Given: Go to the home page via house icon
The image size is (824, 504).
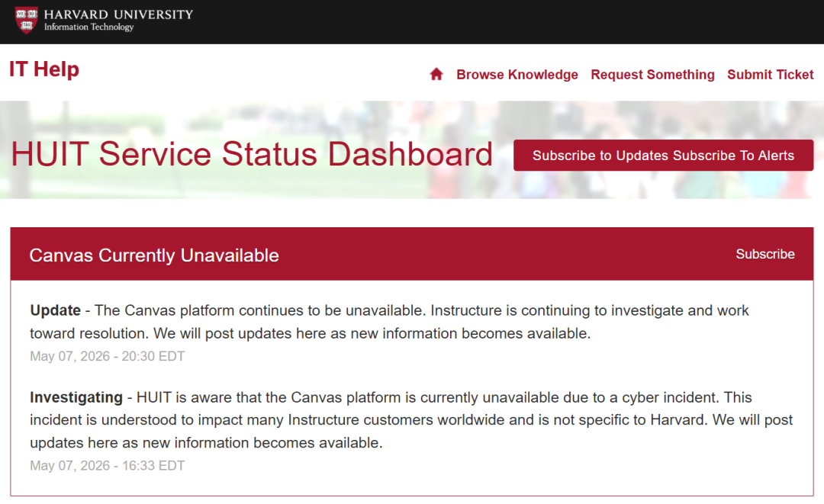Looking at the screenshot, I should pyautogui.click(x=436, y=74).
